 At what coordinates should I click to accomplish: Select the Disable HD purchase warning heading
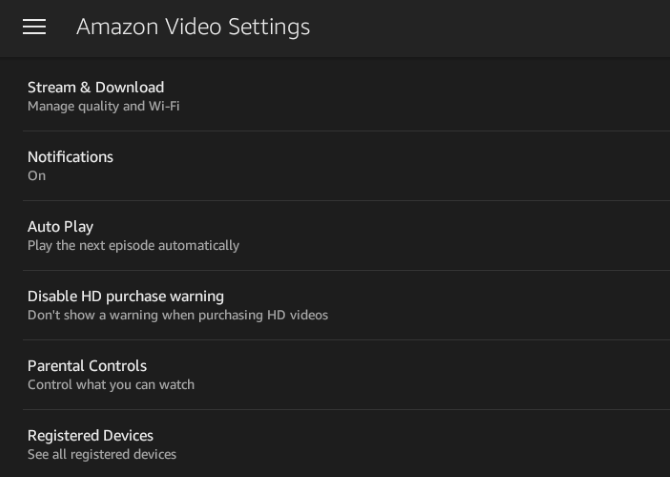click(125, 296)
